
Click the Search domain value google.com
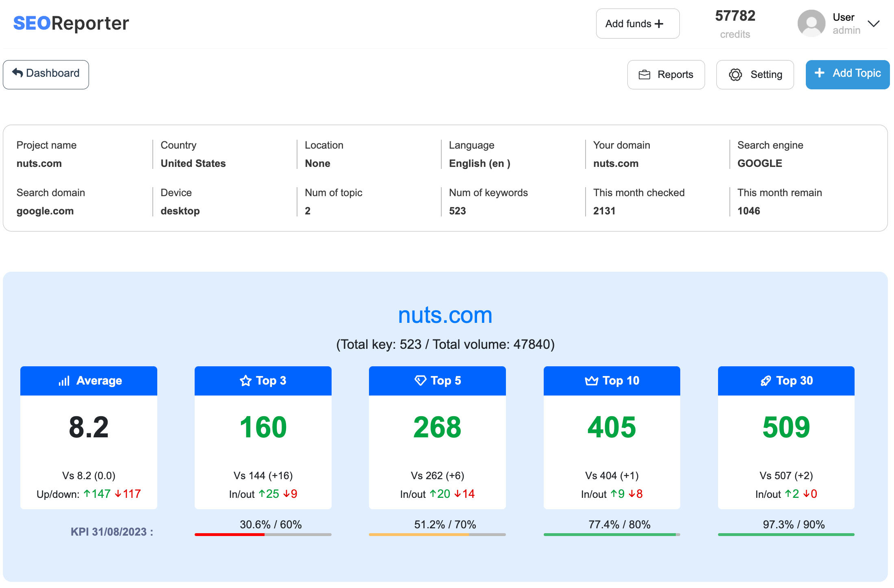coord(45,211)
